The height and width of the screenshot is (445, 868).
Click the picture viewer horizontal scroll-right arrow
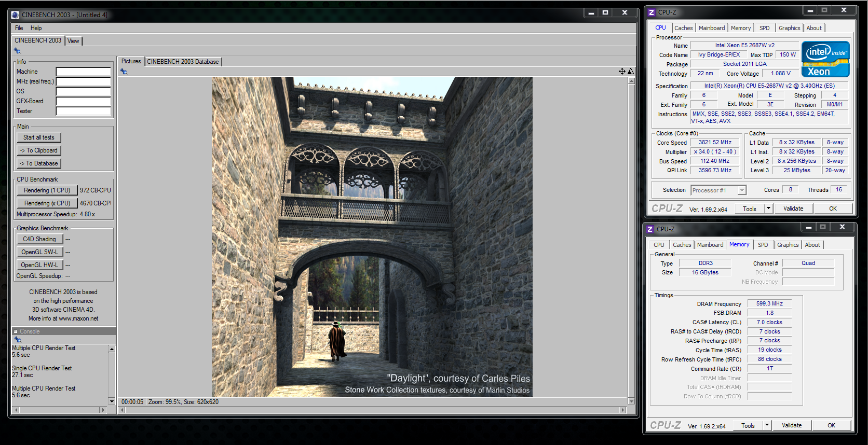623,410
